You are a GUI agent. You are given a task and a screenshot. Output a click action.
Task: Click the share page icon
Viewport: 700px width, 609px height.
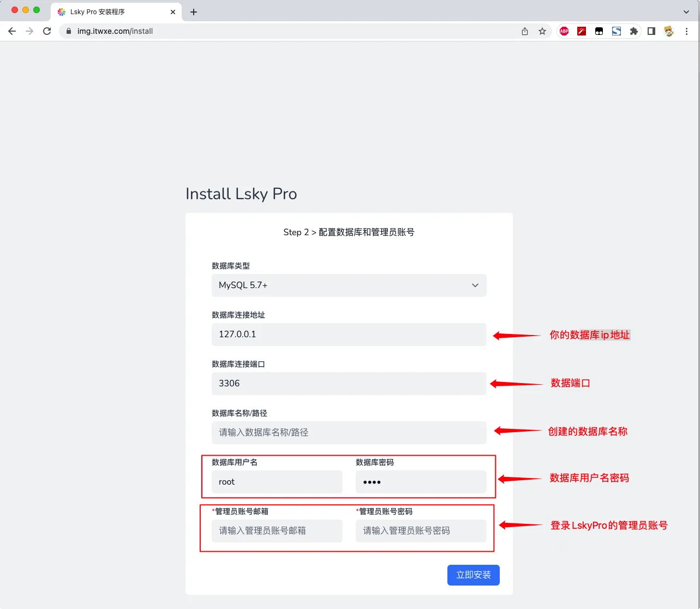point(524,31)
